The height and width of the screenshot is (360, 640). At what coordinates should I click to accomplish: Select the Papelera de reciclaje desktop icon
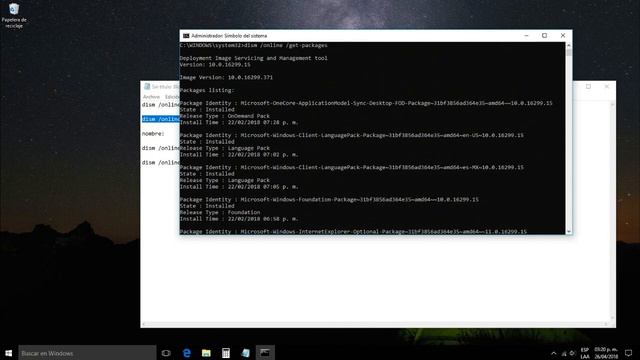tap(14, 16)
